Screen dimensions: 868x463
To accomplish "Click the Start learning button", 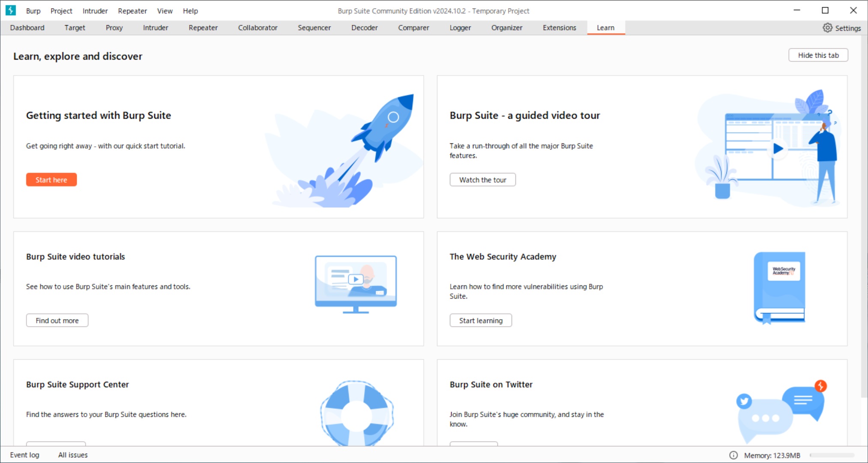I will [x=481, y=320].
